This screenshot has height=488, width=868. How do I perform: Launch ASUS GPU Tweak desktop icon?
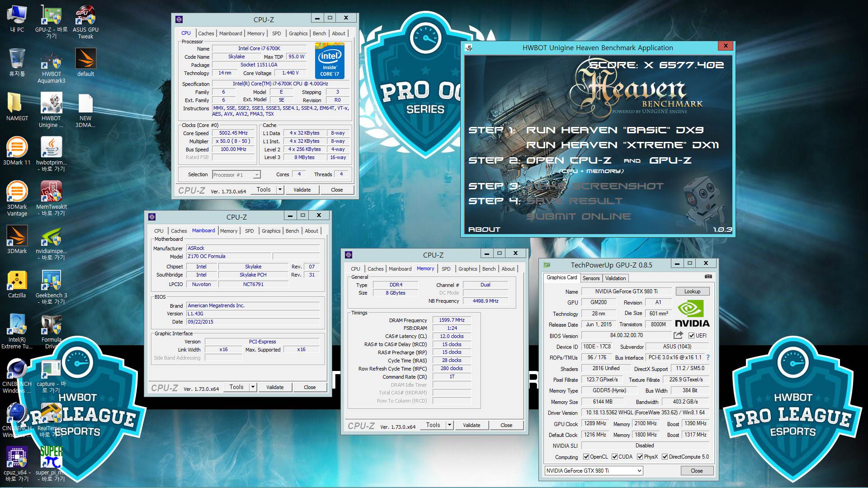(85, 22)
